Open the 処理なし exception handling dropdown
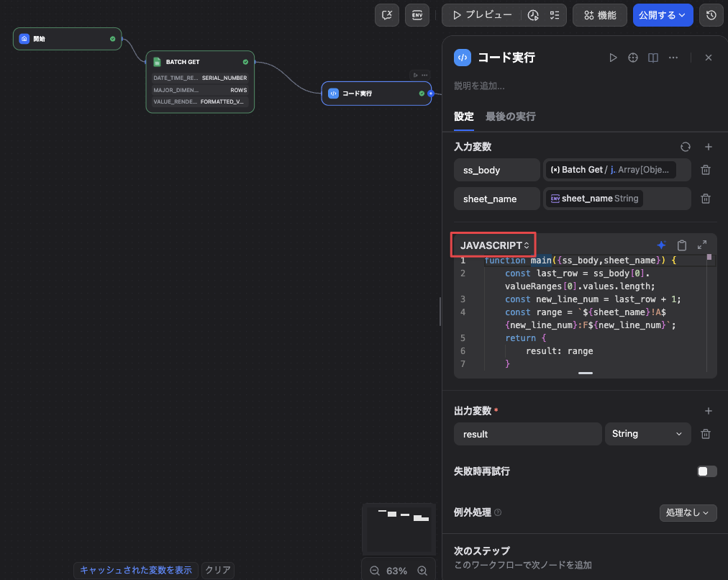 688,512
